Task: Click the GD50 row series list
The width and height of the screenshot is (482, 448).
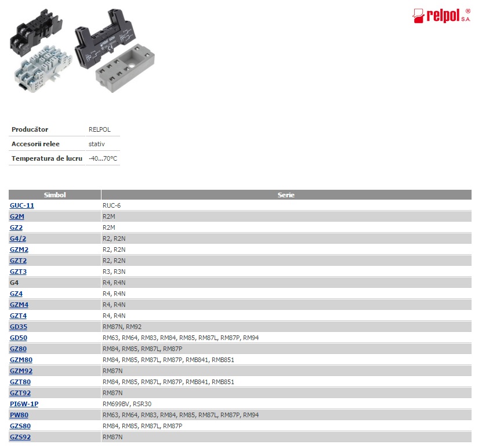Action: pyautogui.click(x=181, y=338)
